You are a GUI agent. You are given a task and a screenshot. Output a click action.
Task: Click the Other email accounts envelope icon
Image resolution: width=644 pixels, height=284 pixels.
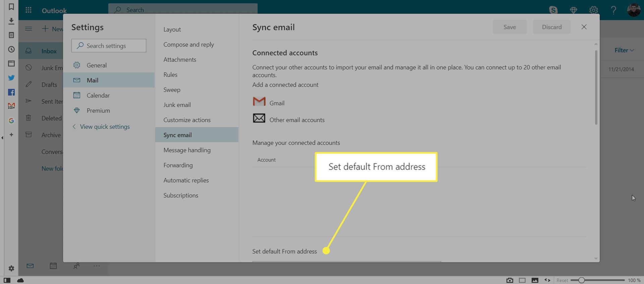coord(259,118)
